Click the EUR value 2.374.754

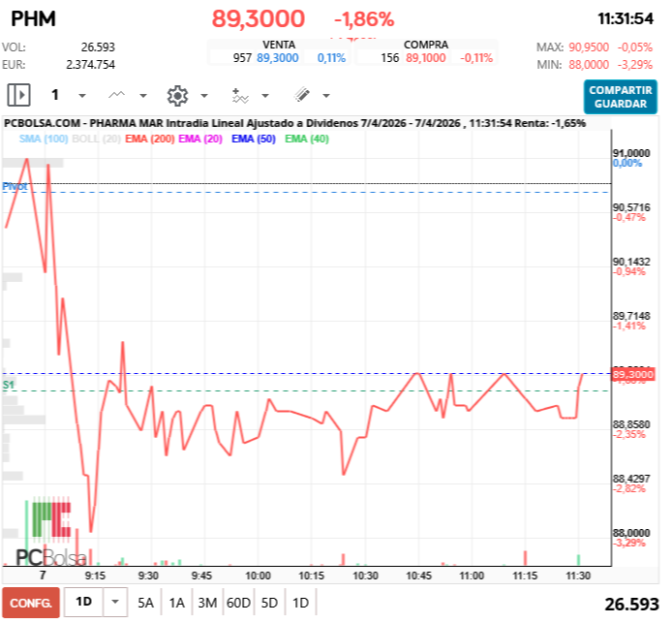[x=90, y=65]
